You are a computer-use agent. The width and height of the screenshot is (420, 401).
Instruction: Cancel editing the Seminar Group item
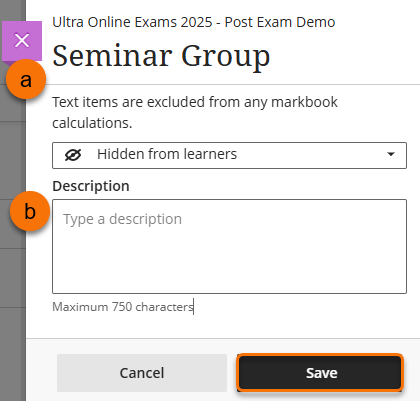pyautogui.click(x=142, y=373)
